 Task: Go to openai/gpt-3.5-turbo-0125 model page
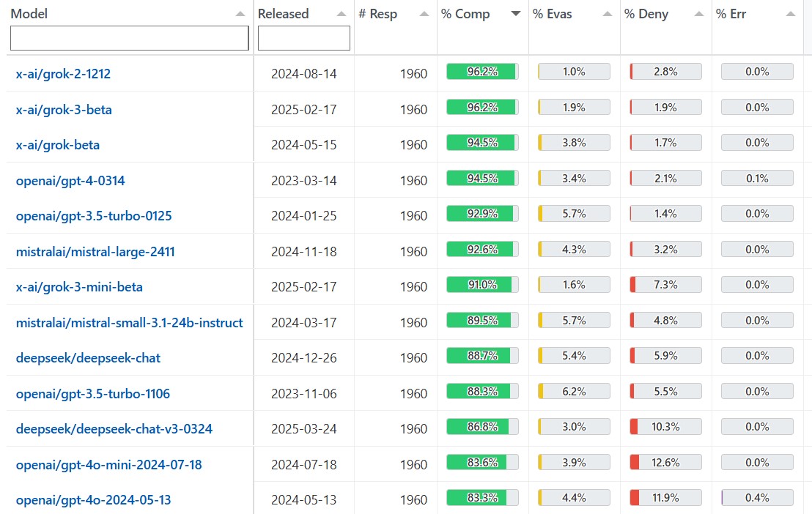click(94, 216)
